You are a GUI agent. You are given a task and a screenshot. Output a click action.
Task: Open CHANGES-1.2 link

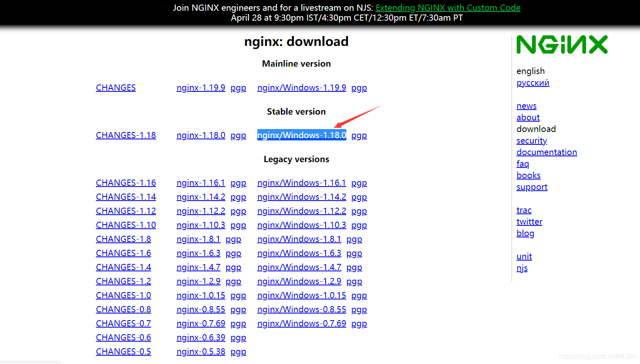click(x=123, y=281)
